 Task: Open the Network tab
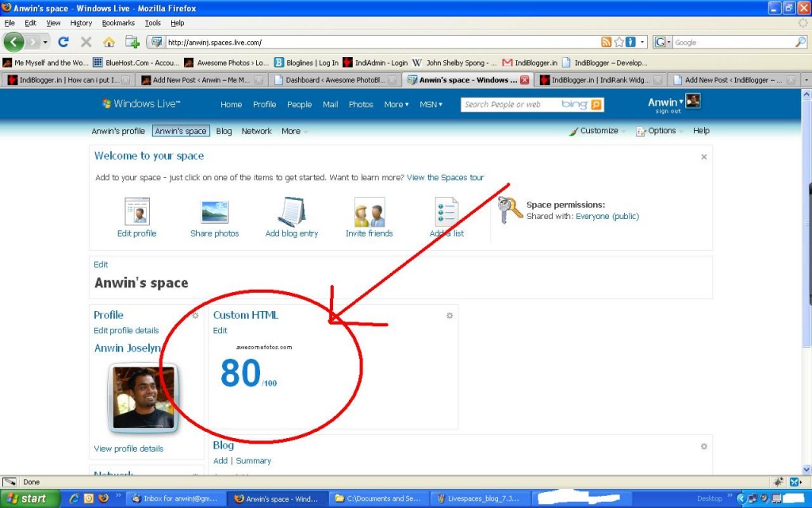tap(256, 131)
